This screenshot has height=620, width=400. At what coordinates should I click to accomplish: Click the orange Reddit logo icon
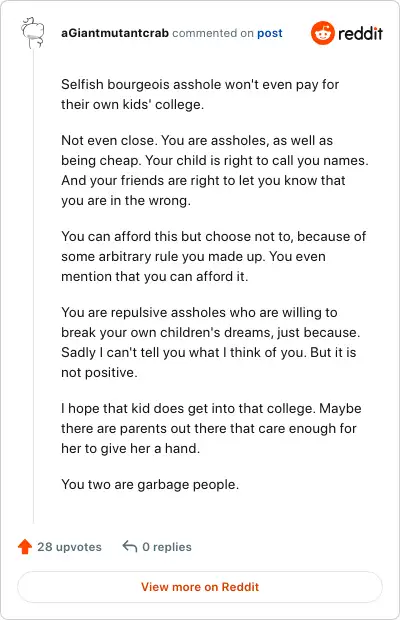coord(323,33)
